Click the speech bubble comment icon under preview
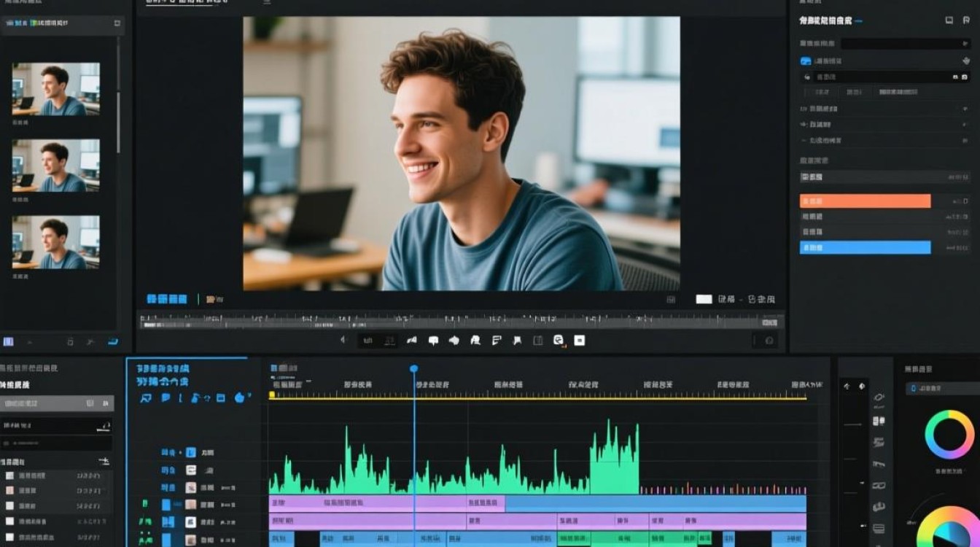Image resolution: width=980 pixels, height=547 pixels. [x=433, y=340]
